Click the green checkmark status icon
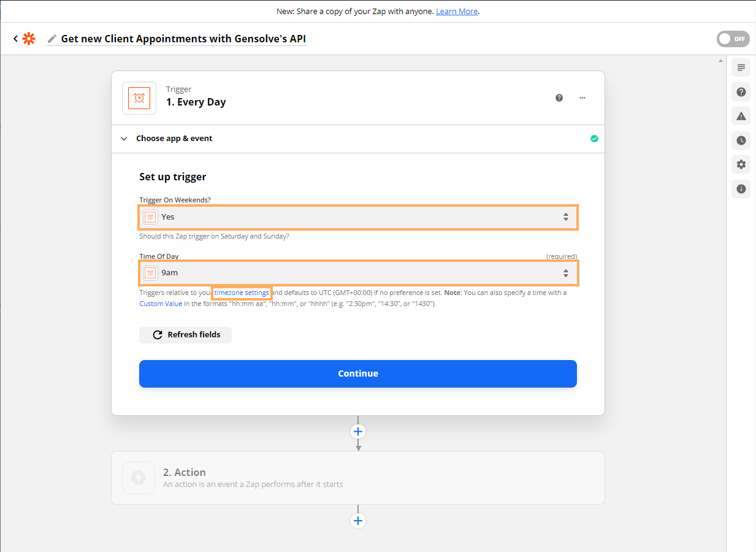The height and width of the screenshot is (552, 756). click(594, 139)
